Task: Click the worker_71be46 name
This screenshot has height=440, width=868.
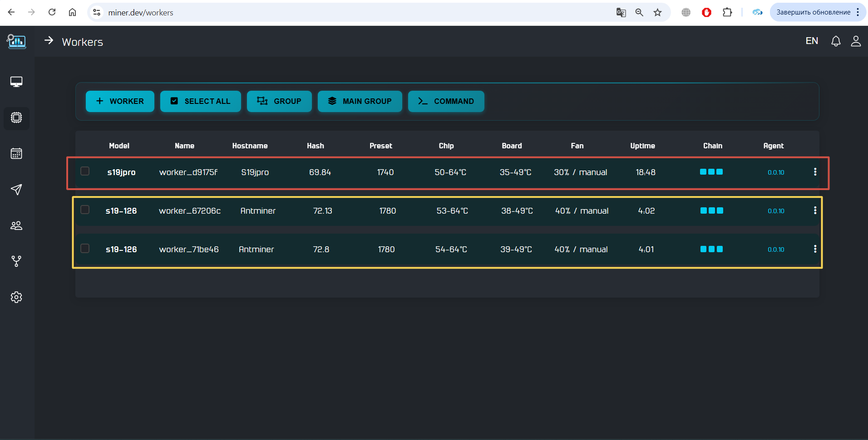Action: point(189,249)
